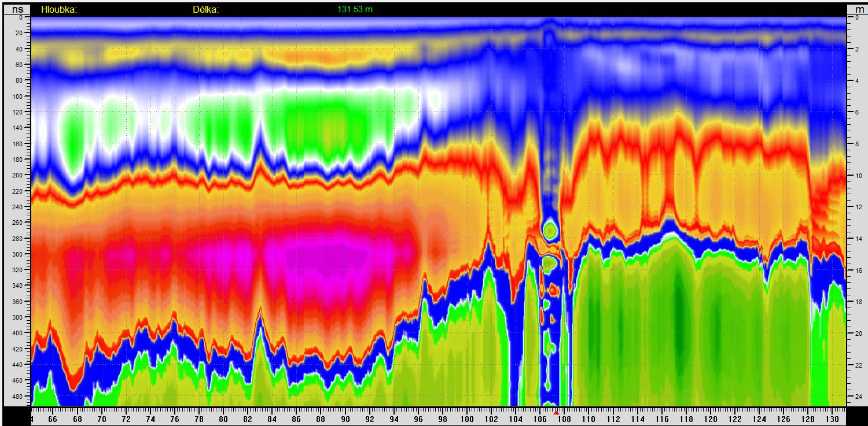The image size is (868, 426).
Task: Click 118 on the bottom distance ruler
Action: 687,419
